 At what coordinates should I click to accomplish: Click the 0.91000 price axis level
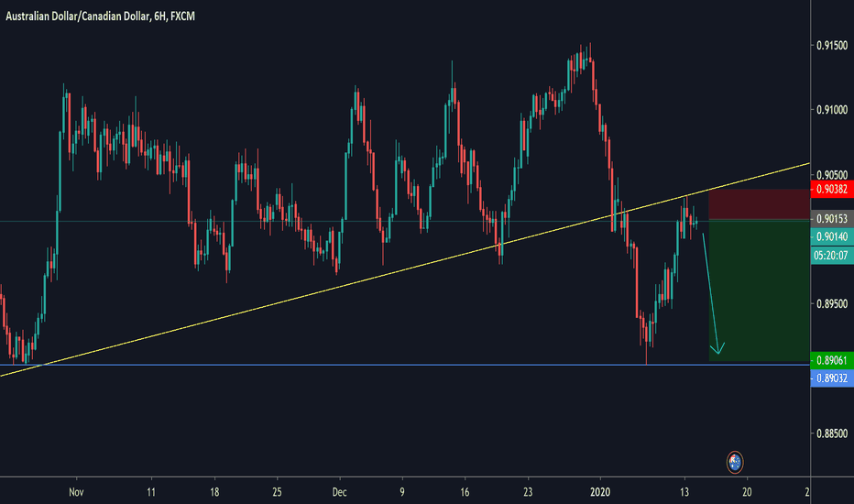click(x=831, y=110)
